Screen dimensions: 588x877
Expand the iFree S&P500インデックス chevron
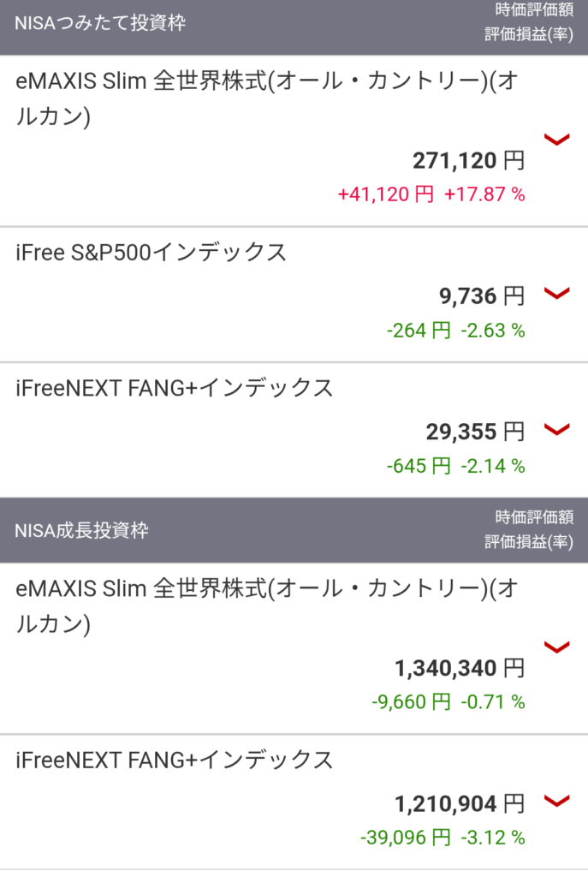point(557,294)
